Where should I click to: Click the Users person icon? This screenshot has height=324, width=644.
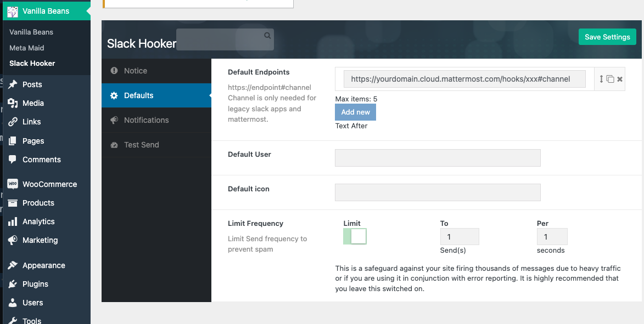pyautogui.click(x=13, y=303)
